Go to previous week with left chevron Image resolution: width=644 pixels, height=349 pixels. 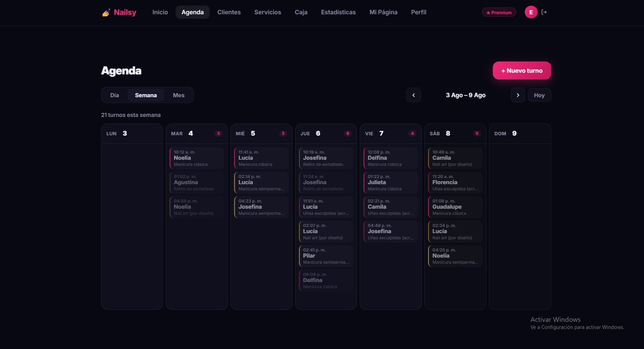click(x=414, y=95)
